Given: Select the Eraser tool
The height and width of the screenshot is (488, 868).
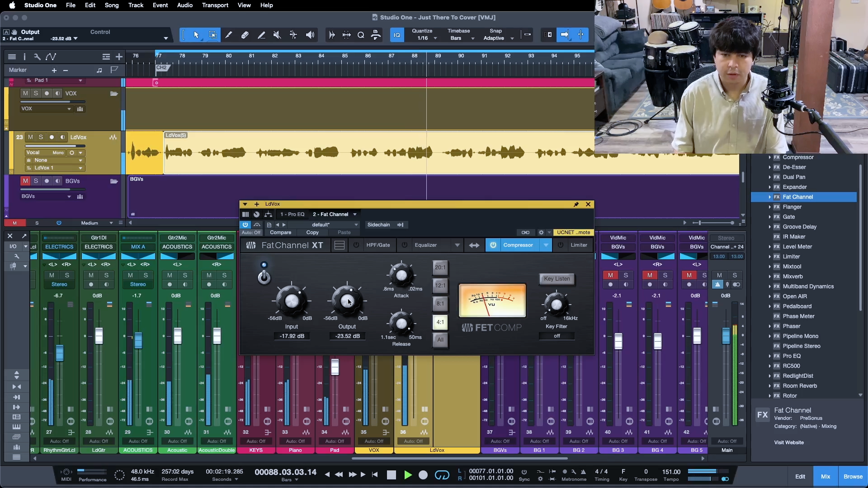Looking at the screenshot, I should 245,35.
